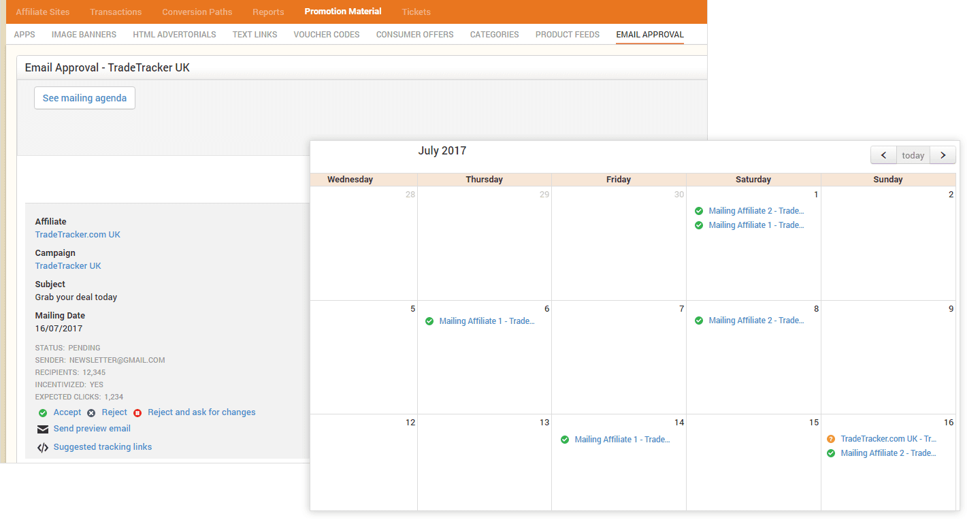
Task: Click day number 9 in the calendar
Action: [x=951, y=309]
